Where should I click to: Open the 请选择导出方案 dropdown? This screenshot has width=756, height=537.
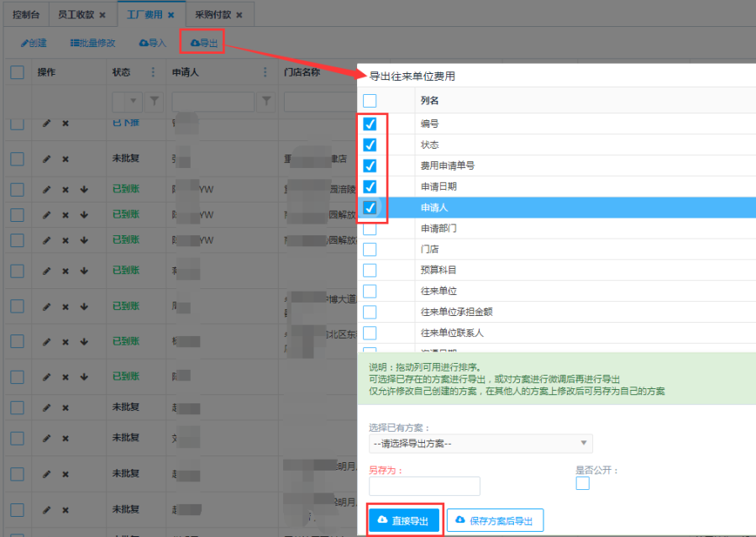coord(480,443)
